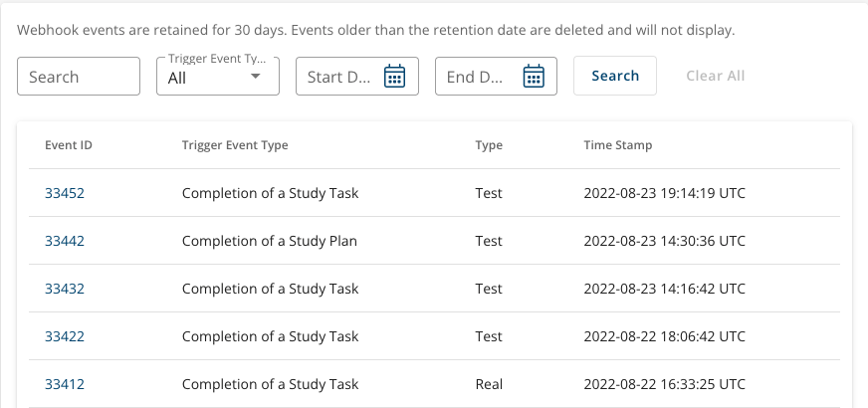Click Clear All to reset filters

(716, 76)
